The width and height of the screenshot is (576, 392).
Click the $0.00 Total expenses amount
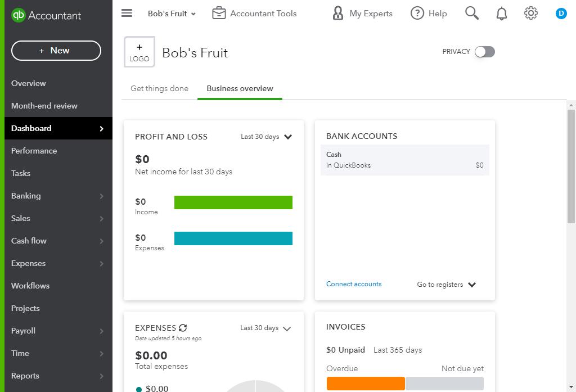pyautogui.click(x=151, y=355)
